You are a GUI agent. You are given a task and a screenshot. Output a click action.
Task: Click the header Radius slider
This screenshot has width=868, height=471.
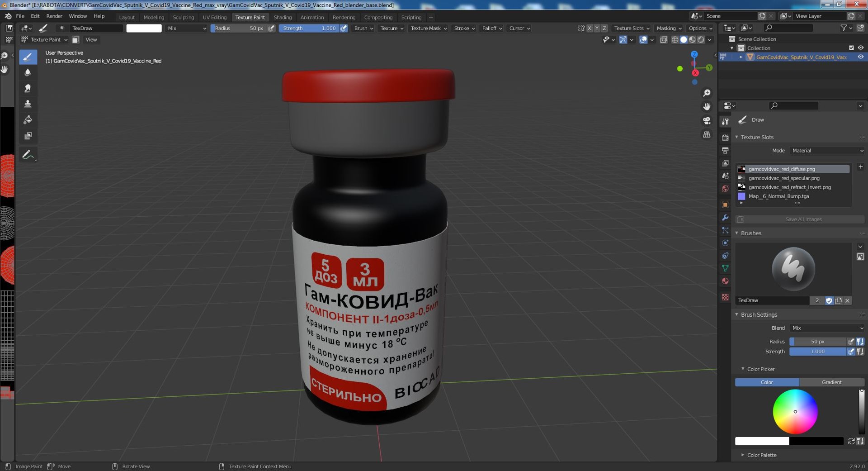tap(238, 28)
